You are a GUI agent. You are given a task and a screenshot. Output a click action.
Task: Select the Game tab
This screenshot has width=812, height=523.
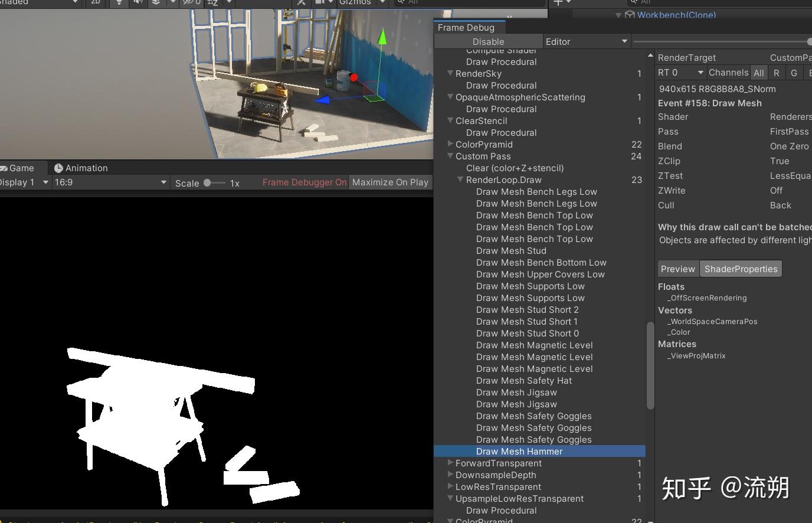[x=22, y=168]
